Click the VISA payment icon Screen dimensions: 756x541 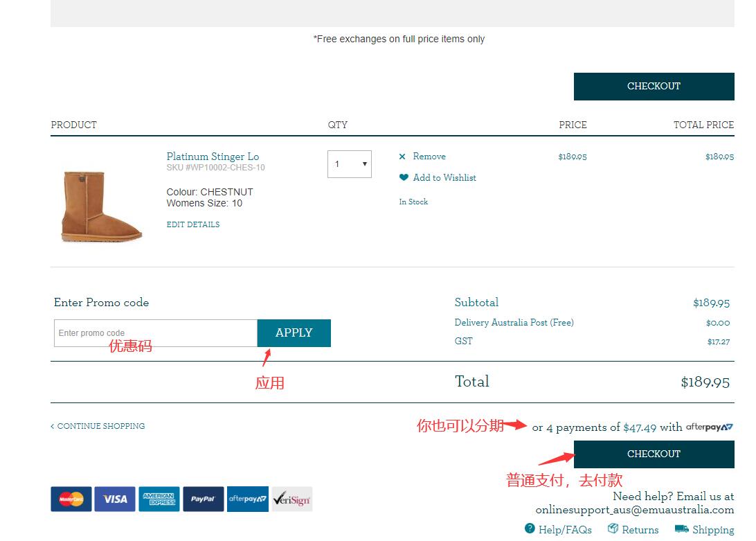115,499
